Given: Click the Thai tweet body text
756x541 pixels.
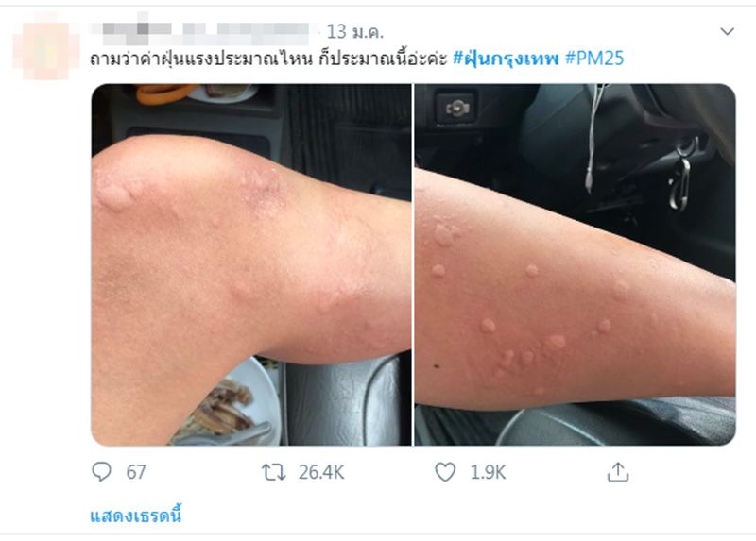Looking at the screenshot, I should pos(269,59).
